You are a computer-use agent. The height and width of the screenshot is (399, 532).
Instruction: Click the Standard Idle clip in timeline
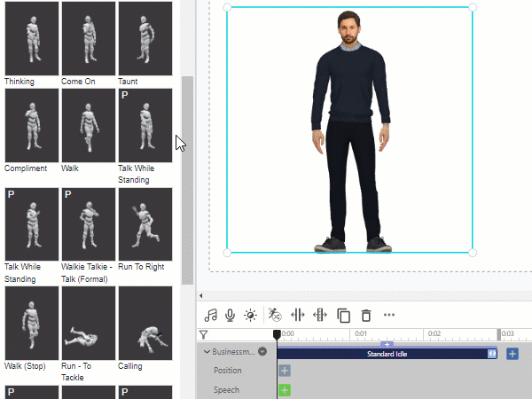tap(387, 354)
